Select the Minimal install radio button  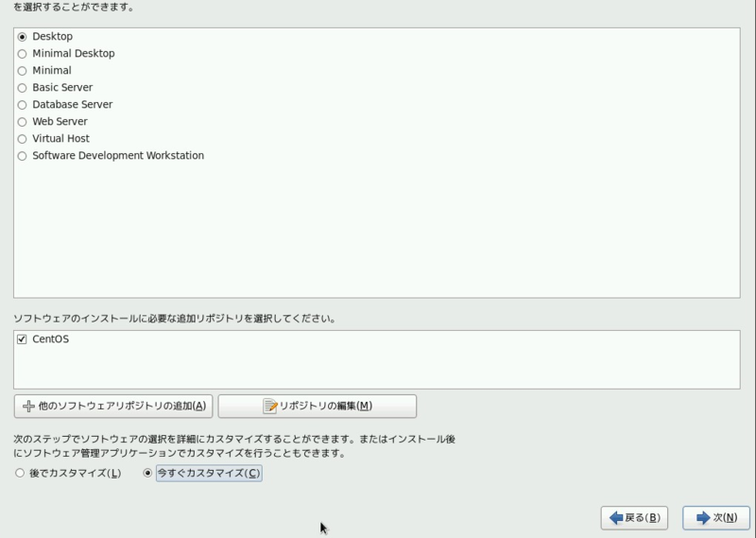pyautogui.click(x=22, y=71)
